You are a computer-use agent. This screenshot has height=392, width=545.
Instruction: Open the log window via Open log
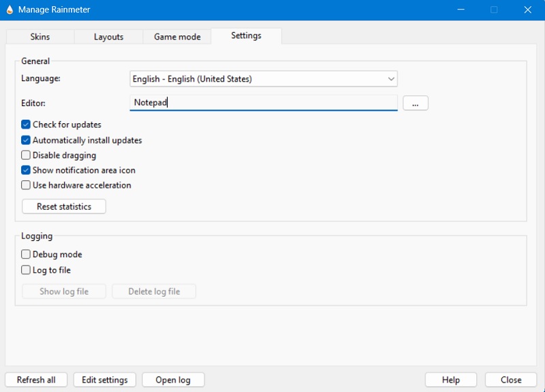(173, 380)
